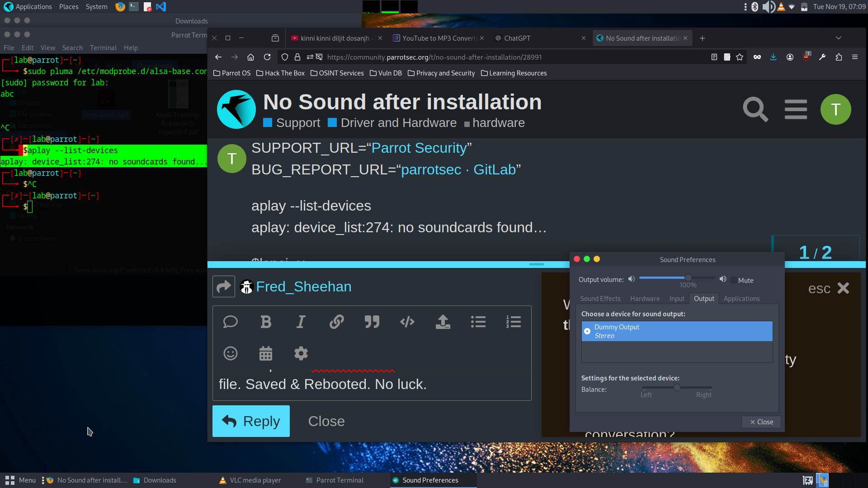The width and height of the screenshot is (868, 488).
Task: Open the forum search magnifier icon
Action: [755, 109]
